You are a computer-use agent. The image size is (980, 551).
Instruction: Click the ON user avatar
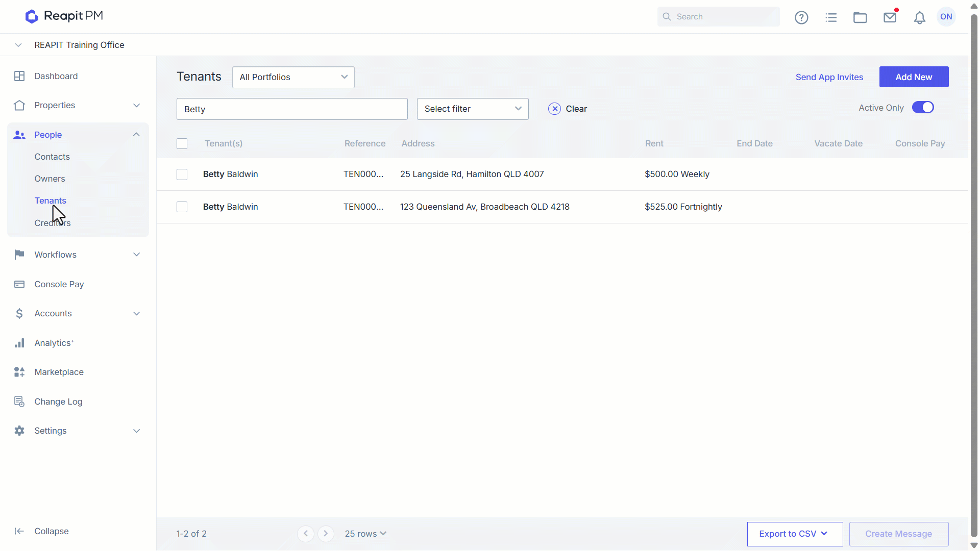point(946,17)
